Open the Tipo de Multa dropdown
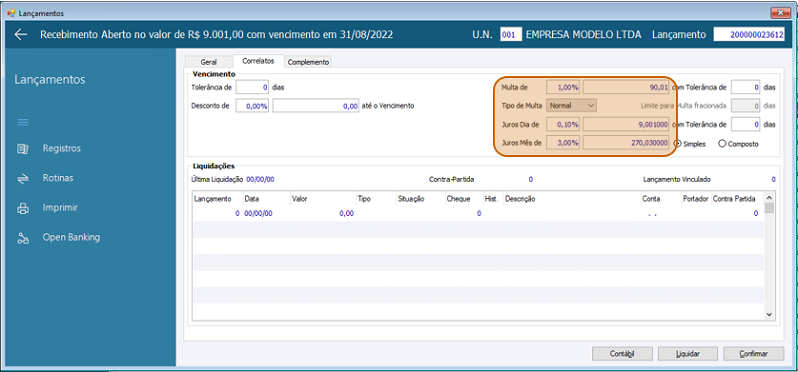The width and height of the screenshot is (798, 372). pos(571,106)
